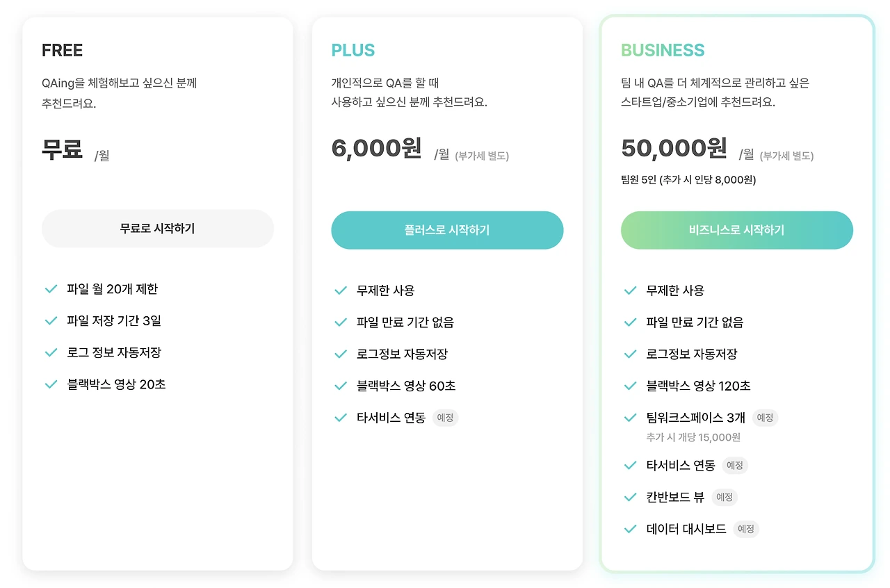Select the BUSINESS plan heading
The height and width of the screenshot is (588, 890).
pos(663,50)
